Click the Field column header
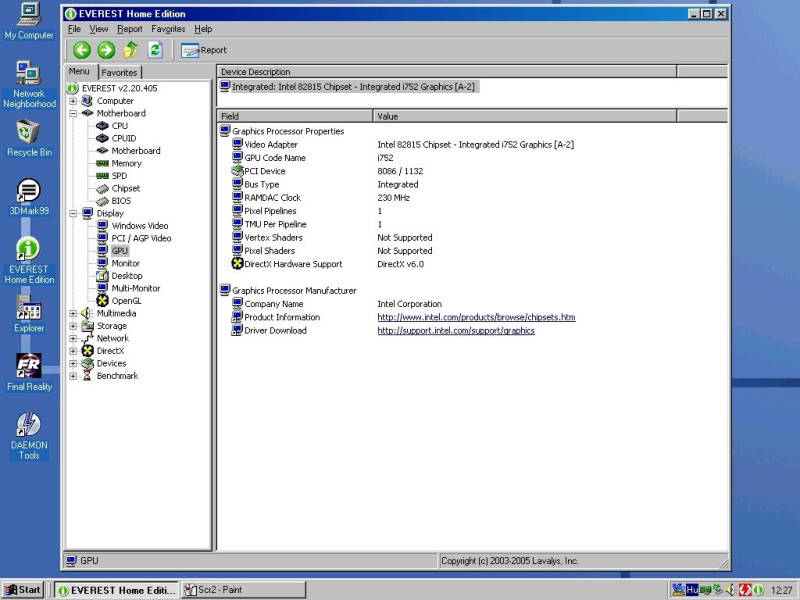This screenshot has height=600, width=800. coord(295,116)
